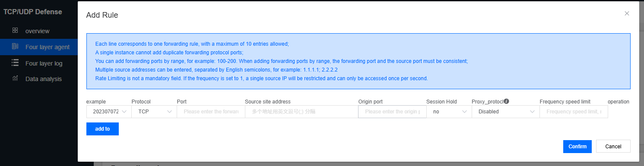Expand the Proxy_protocol Disabled dropdown
The width and height of the screenshot is (644, 166).
505,112
